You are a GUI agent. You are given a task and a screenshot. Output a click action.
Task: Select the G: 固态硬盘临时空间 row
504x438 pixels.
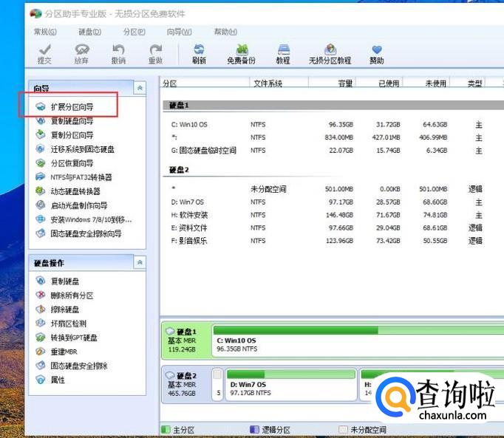tap(332, 151)
